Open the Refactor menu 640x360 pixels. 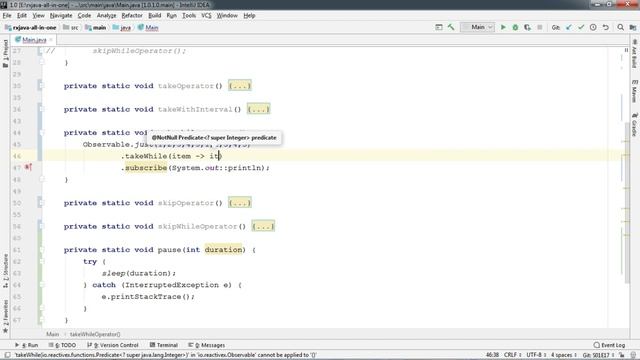click(132, 16)
